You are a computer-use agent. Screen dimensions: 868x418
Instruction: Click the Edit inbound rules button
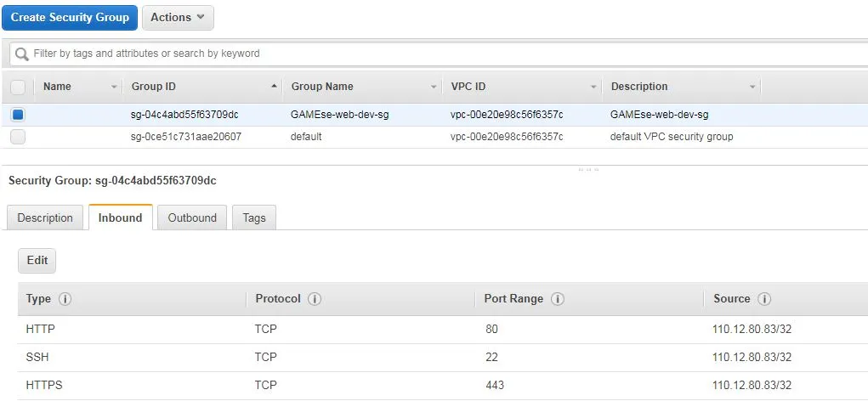pyautogui.click(x=37, y=261)
